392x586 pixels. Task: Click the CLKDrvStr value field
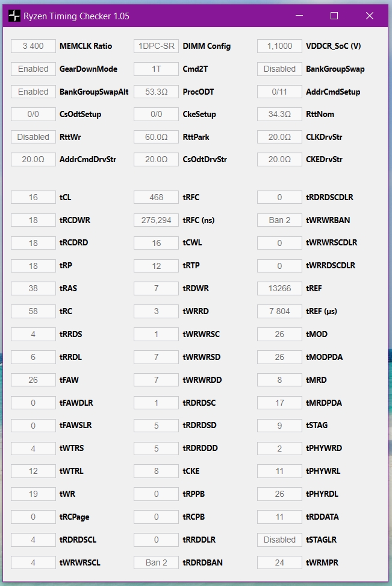click(x=279, y=137)
